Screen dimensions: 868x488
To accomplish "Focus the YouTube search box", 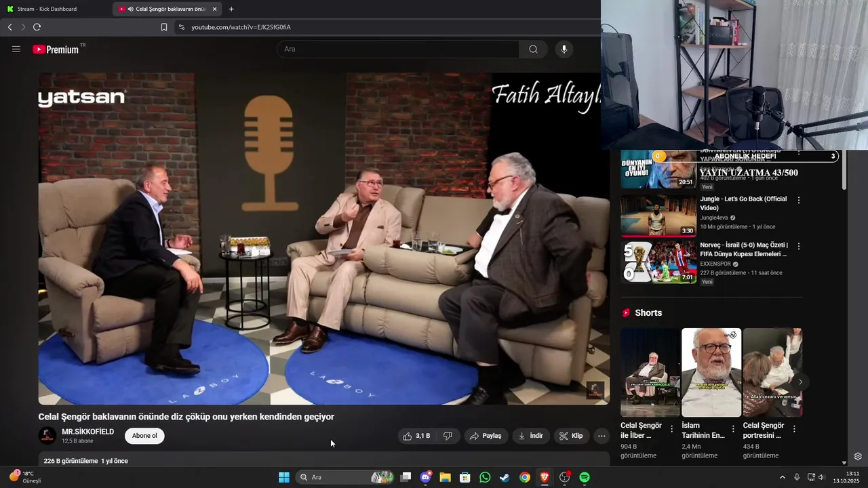I will pos(398,49).
